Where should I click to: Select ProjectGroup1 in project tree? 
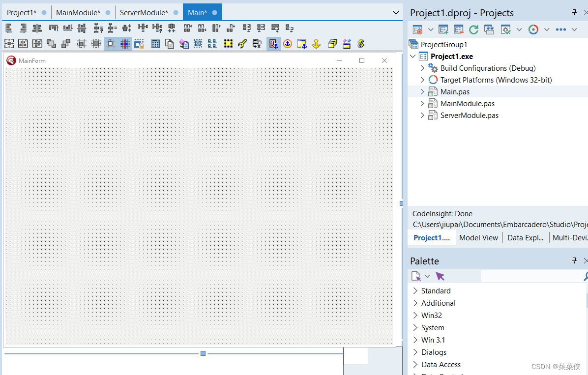pos(444,45)
